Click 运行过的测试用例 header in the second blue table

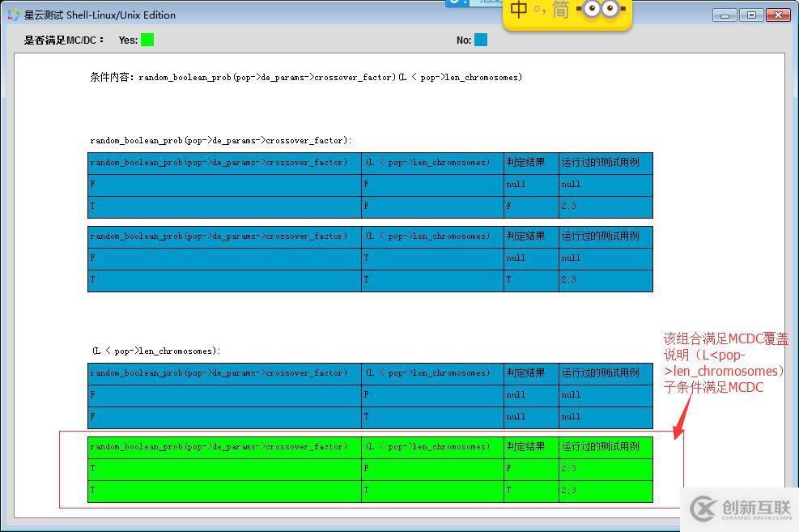point(606,236)
